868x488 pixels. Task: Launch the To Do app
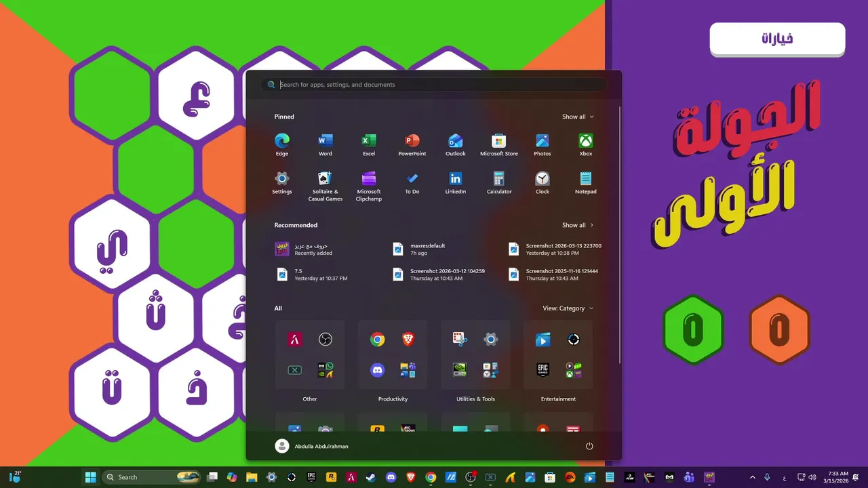(412, 182)
